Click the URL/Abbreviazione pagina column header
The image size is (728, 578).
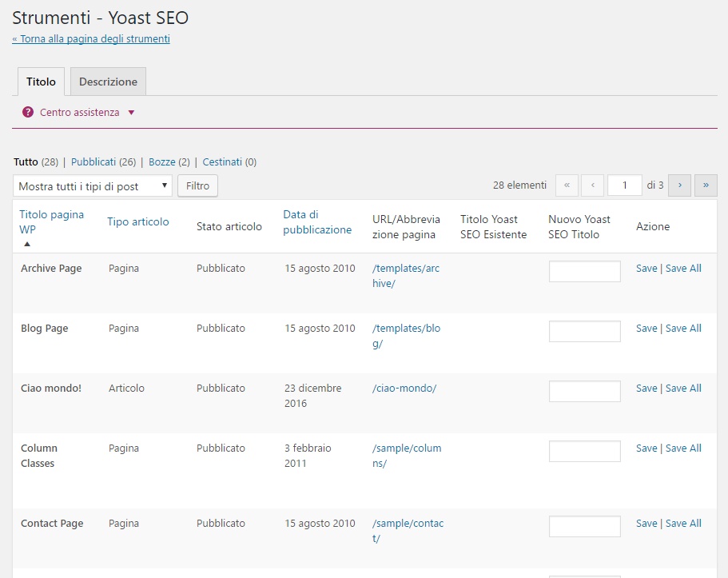[x=406, y=227]
